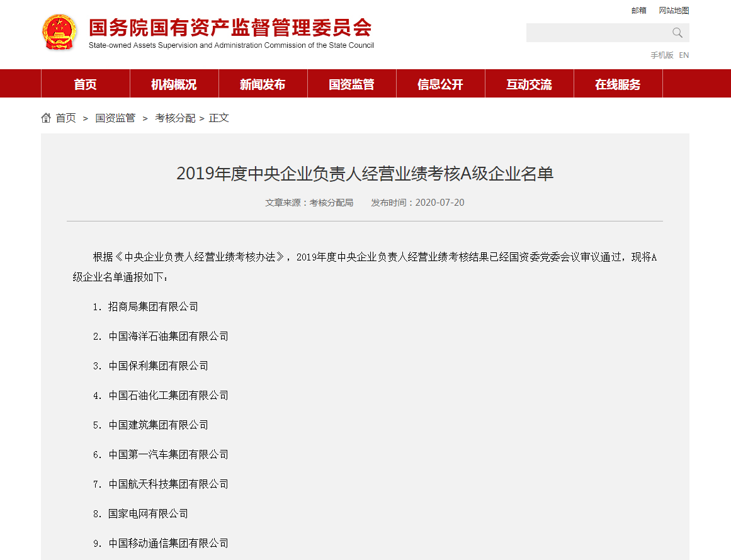This screenshot has width=731, height=560.
Task: Open the 新闻发布 navigation tab
Action: click(263, 84)
